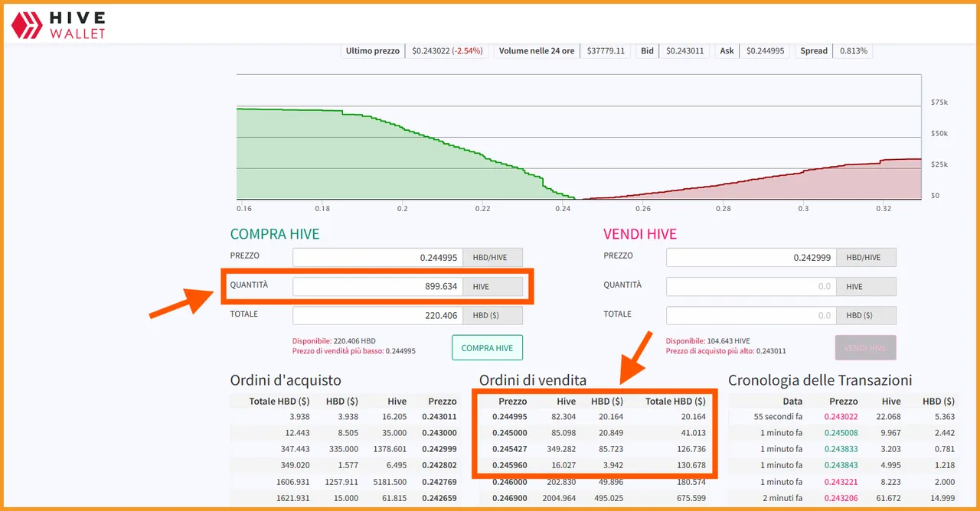Viewport: 980px width, 511px height.
Task: Select sell order price 0.245427
Action: pos(510,449)
